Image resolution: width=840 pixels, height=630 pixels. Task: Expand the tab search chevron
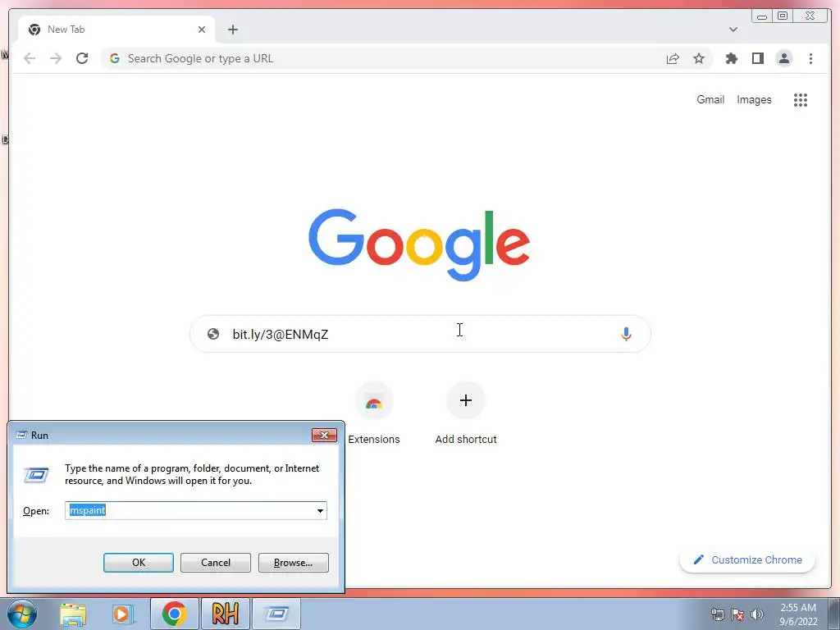pos(733,30)
